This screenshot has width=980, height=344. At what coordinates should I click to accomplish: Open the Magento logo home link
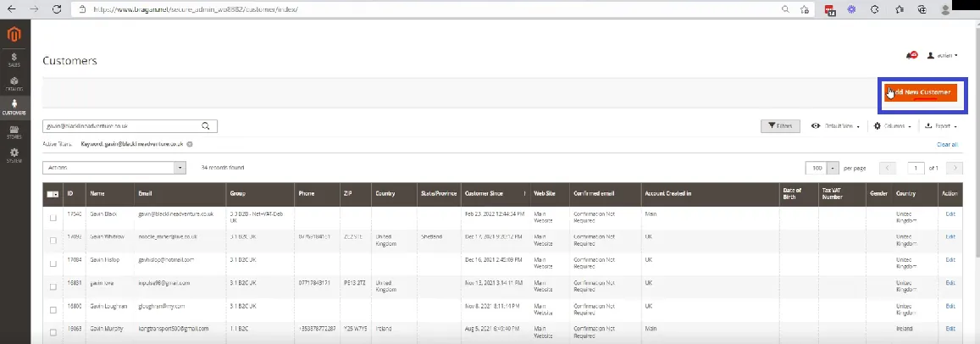click(x=14, y=35)
